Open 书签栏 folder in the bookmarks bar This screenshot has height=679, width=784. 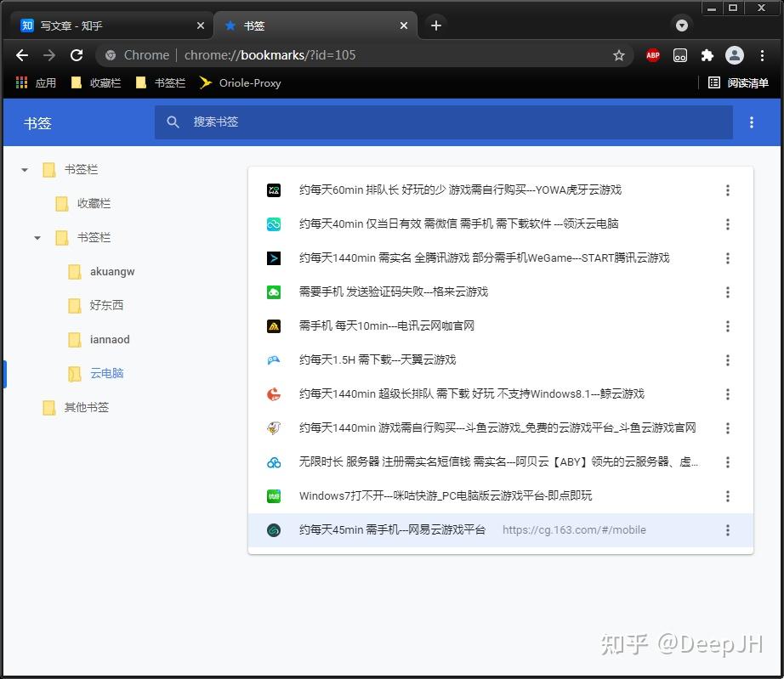click(161, 83)
